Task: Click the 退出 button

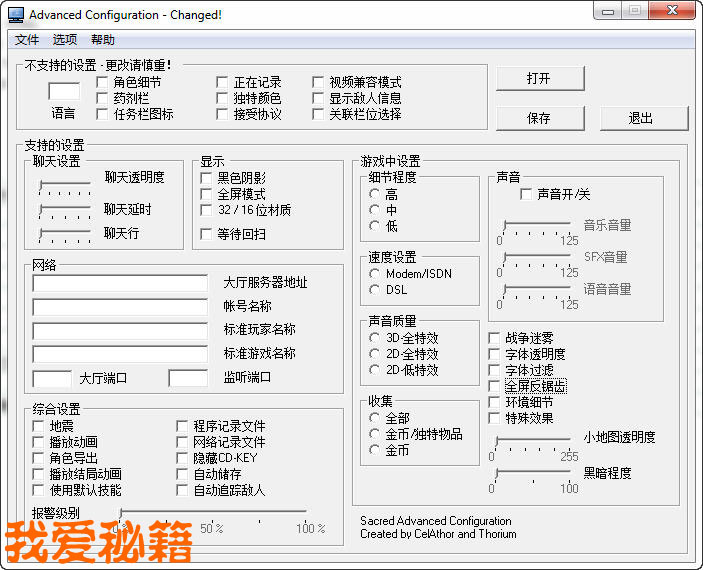Action: point(640,118)
